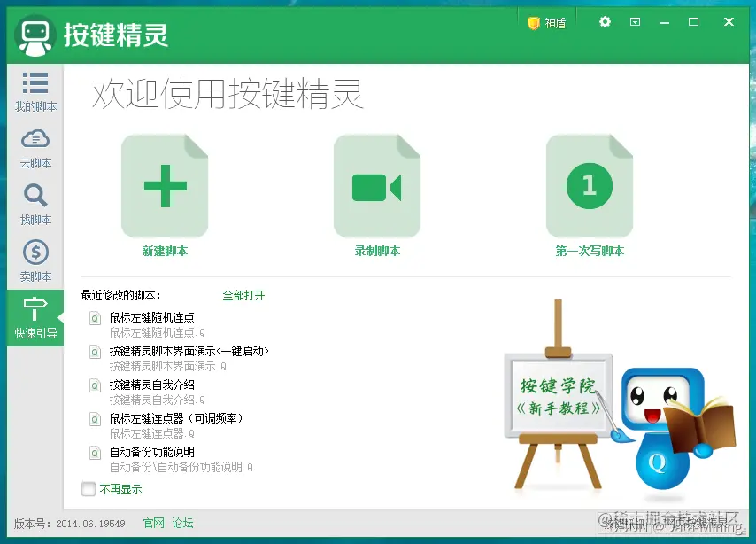Select the 找脚本 magnifier icon
The width and height of the screenshot is (756, 544).
35,196
